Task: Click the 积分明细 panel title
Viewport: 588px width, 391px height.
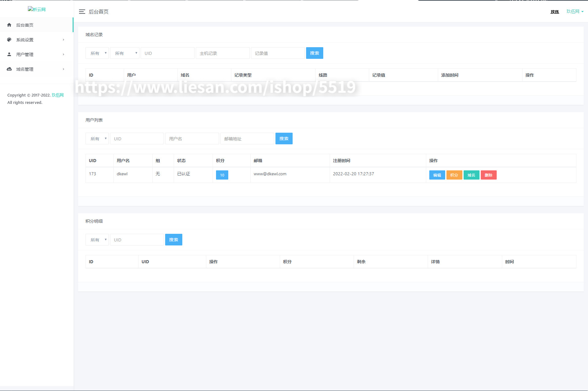Action: 94,221
